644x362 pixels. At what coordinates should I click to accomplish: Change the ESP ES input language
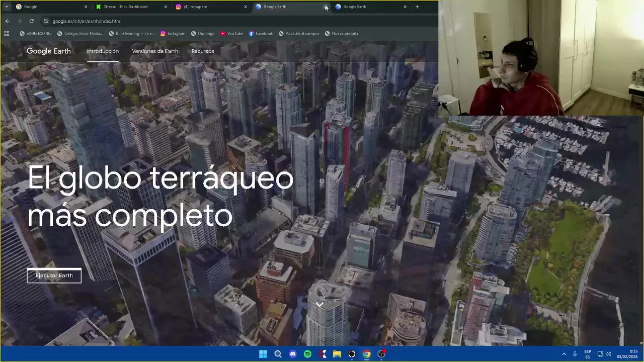pos(588,354)
